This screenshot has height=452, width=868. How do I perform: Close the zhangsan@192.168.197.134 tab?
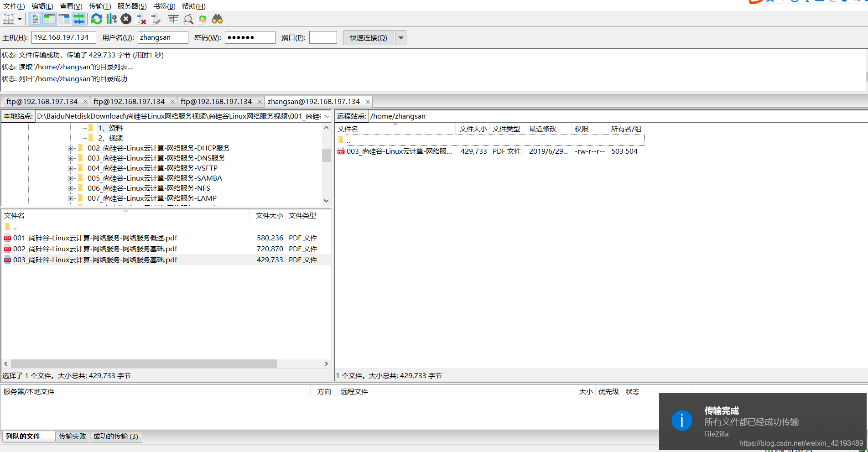(x=368, y=102)
